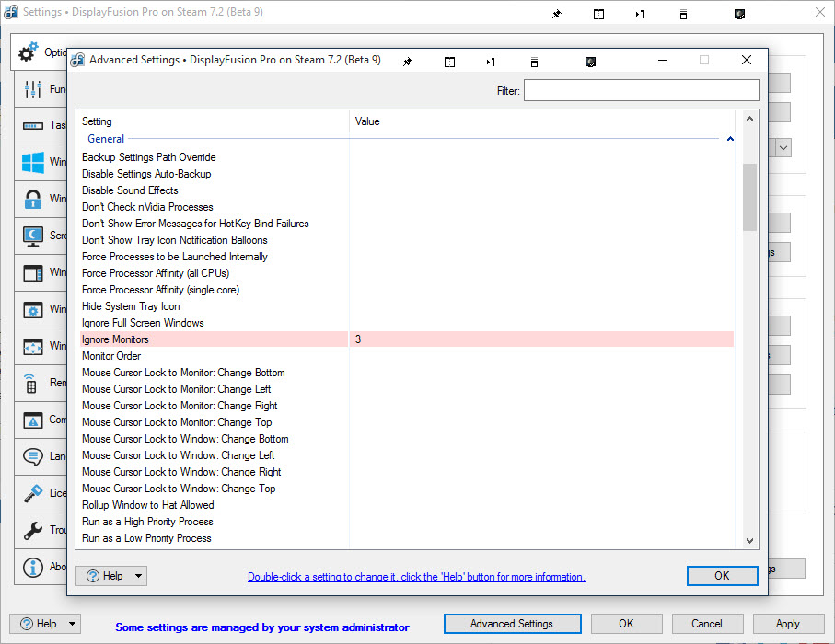Open the Functions tab sliders icon
This screenshot has width=835, height=644.
click(x=34, y=89)
